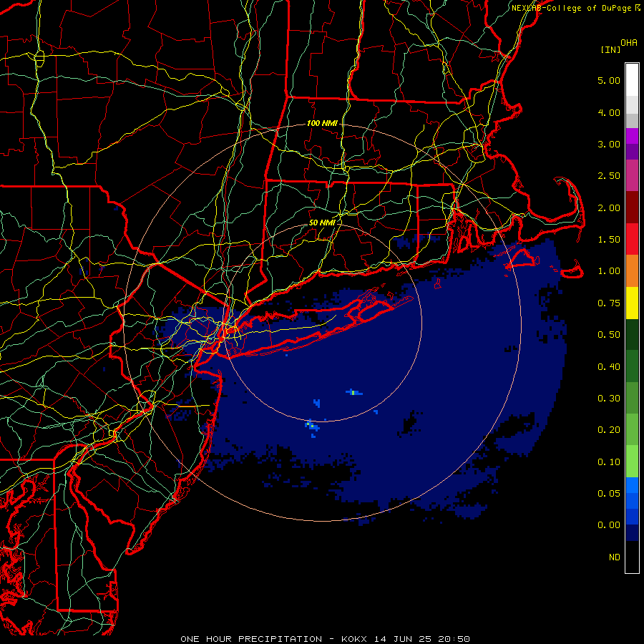Viewport: 644px width, 644px height.
Task: Click the 100 NMI range ring label
Action: [x=322, y=123]
